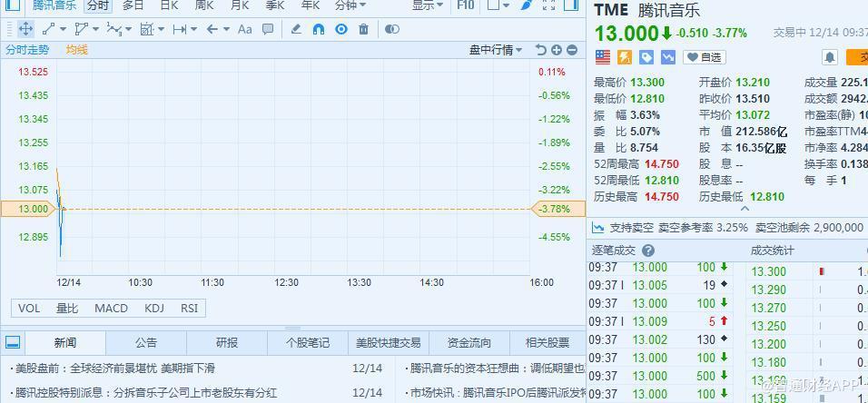Click the trash delete drawings icon
Viewport: 868px width, 403px height.
pyautogui.click(x=364, y=29)
